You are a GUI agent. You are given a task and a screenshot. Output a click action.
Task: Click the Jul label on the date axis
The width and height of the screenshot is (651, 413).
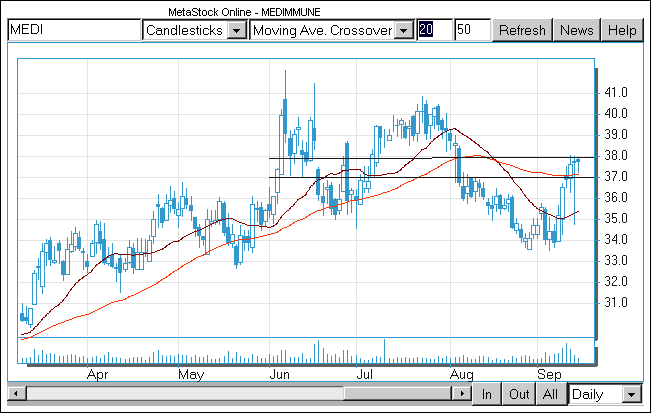coord(365,374)
